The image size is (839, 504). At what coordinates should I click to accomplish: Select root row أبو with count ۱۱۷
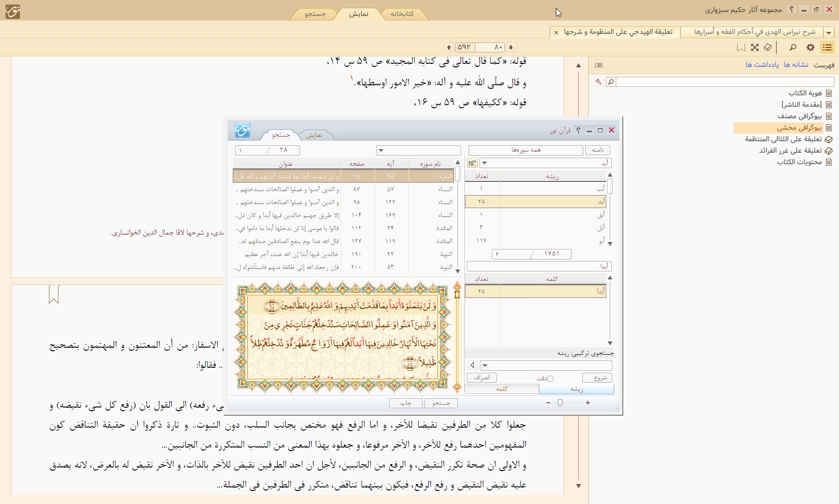(535, 241)
